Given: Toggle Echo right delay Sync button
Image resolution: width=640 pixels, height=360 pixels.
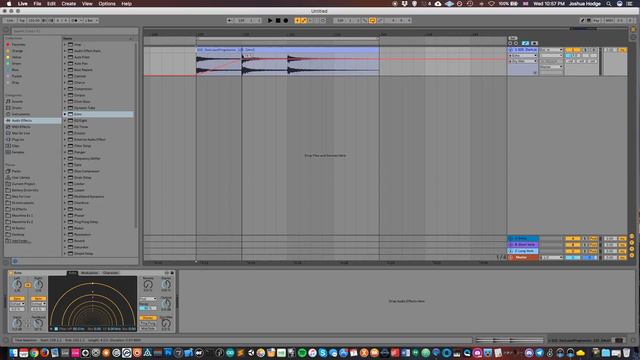Looking at the screenshot, I should pos(38,298).
